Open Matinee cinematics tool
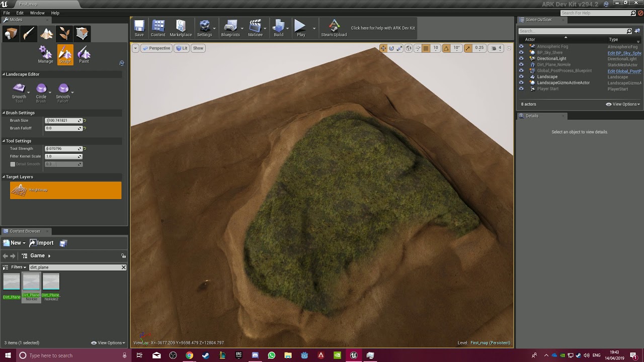The image size is (644, 362). 255,28
